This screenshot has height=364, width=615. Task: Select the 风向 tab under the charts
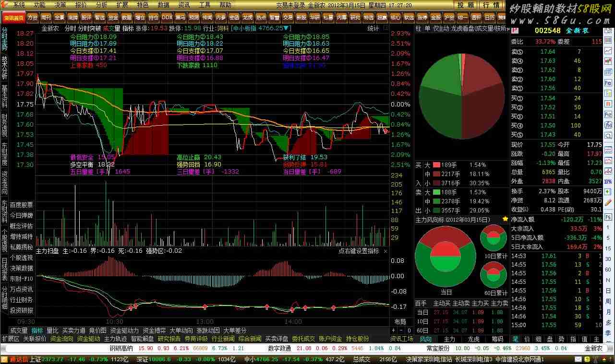426,339
